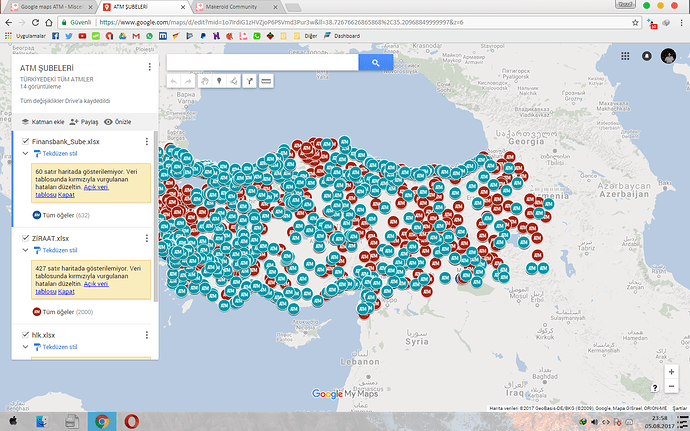Open ZİRAAT.xlsx layer options menu
This screenshot has height=431, width=690.
(147, 238)
